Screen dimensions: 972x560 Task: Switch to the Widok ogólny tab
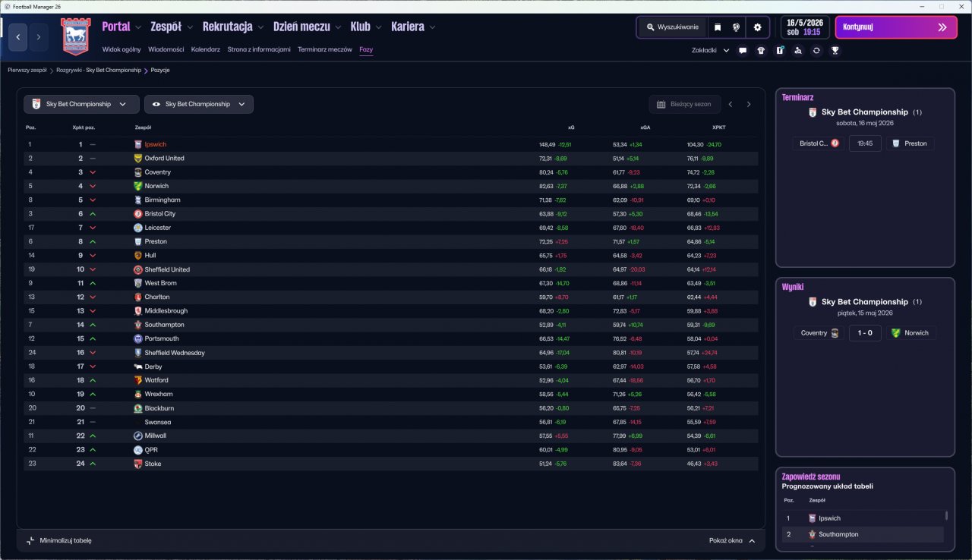tap(121, 49)
